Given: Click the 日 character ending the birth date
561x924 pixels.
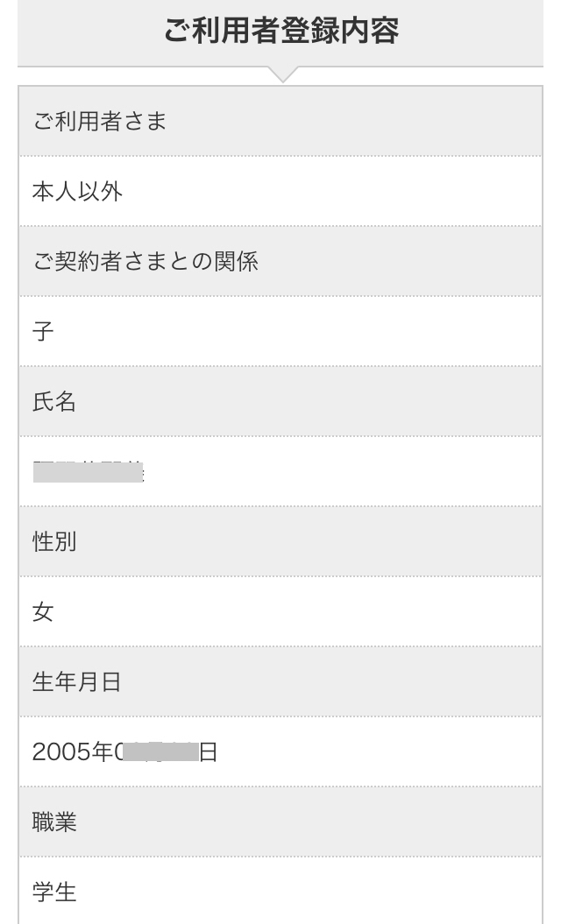Looking at the screenshot, I should coord(208,751).
